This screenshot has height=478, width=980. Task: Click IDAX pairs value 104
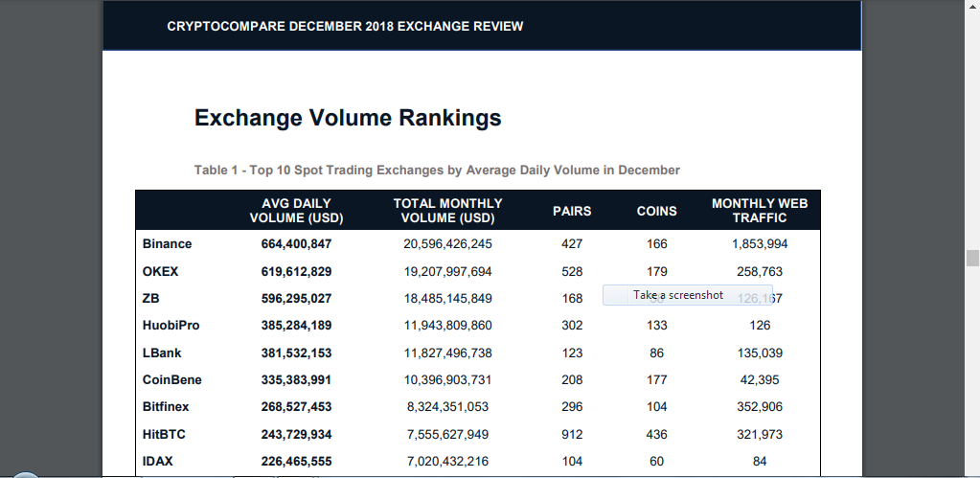point(572,461)
